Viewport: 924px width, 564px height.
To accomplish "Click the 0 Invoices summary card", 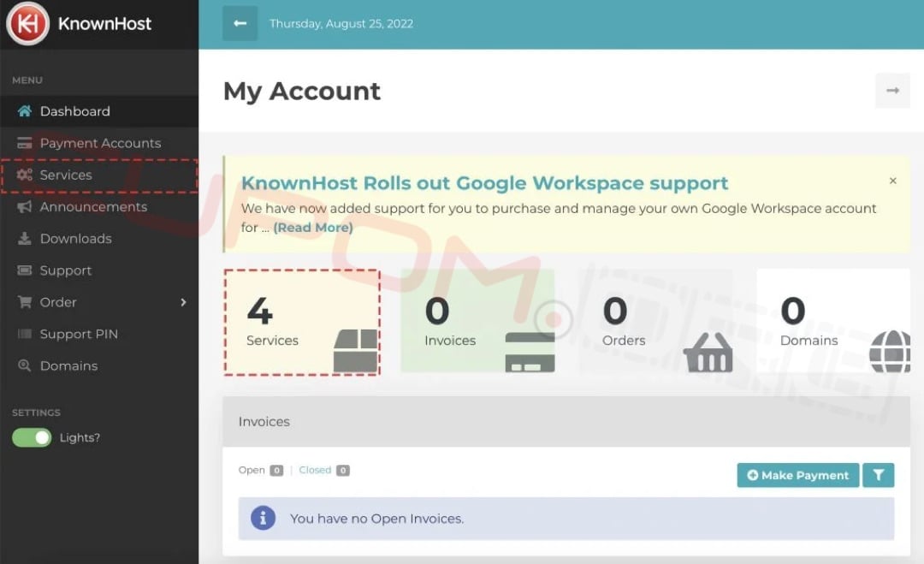I will 478,321.
